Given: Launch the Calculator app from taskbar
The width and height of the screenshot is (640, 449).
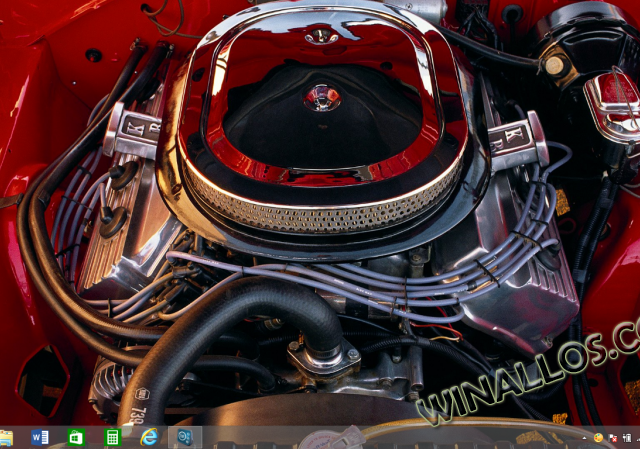Looking at the screenshot, I should (113, 438).
